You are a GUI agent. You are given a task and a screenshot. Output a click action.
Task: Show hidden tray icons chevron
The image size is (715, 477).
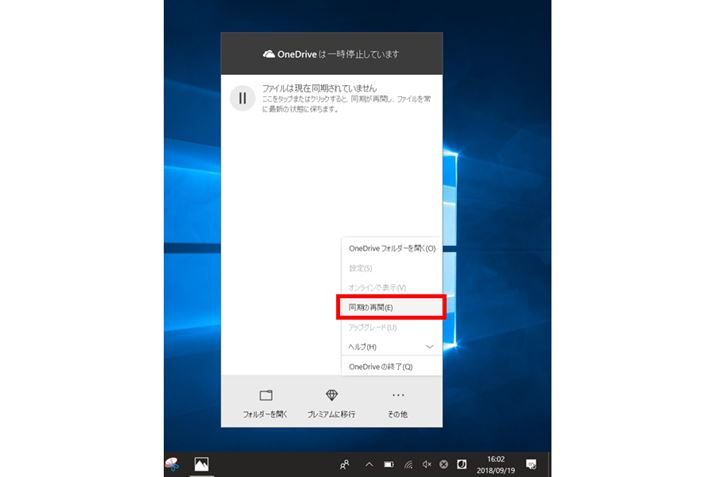click(369, 464)
